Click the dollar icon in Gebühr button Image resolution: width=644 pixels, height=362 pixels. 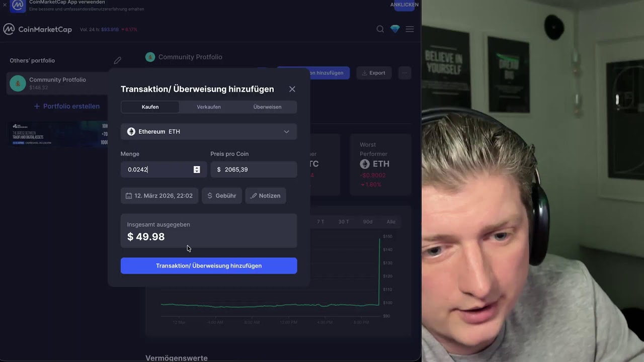pyautogui.click(x=210, y=196)
